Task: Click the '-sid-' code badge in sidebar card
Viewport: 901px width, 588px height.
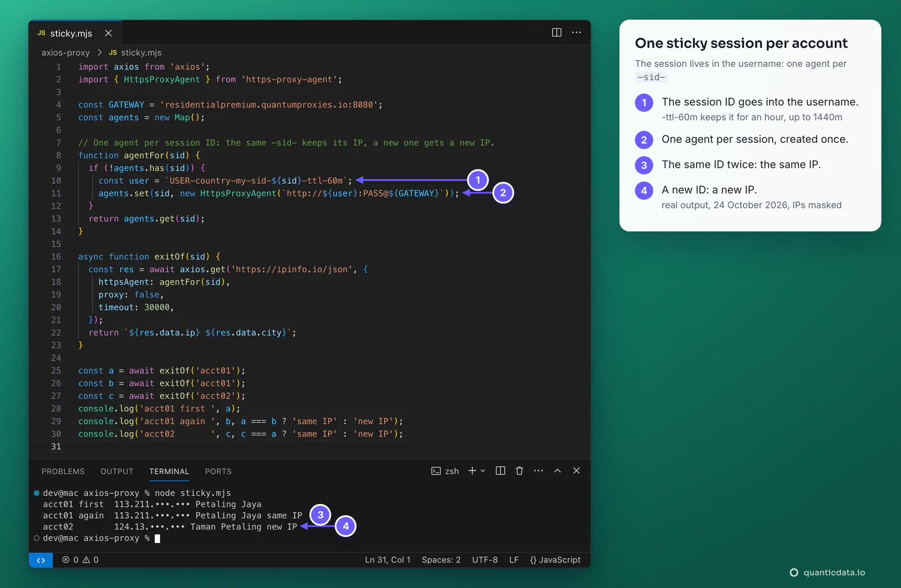Action: coord(652,77)
